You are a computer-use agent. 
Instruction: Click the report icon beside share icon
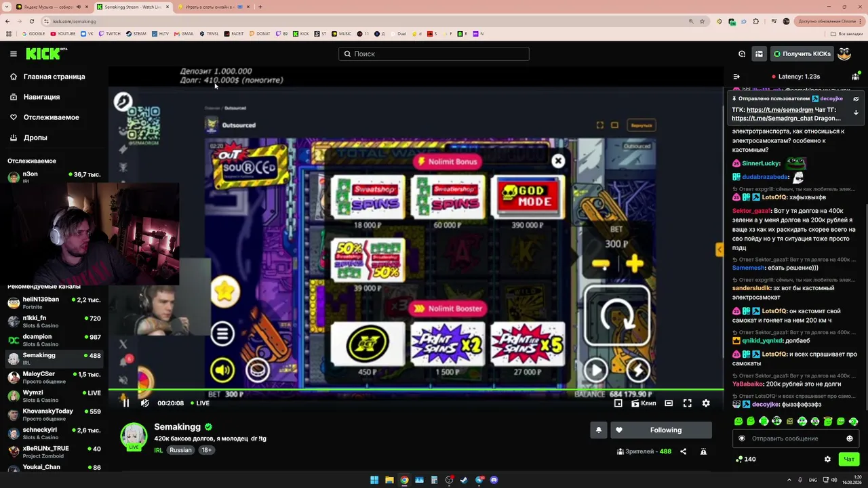pos(703,451)
